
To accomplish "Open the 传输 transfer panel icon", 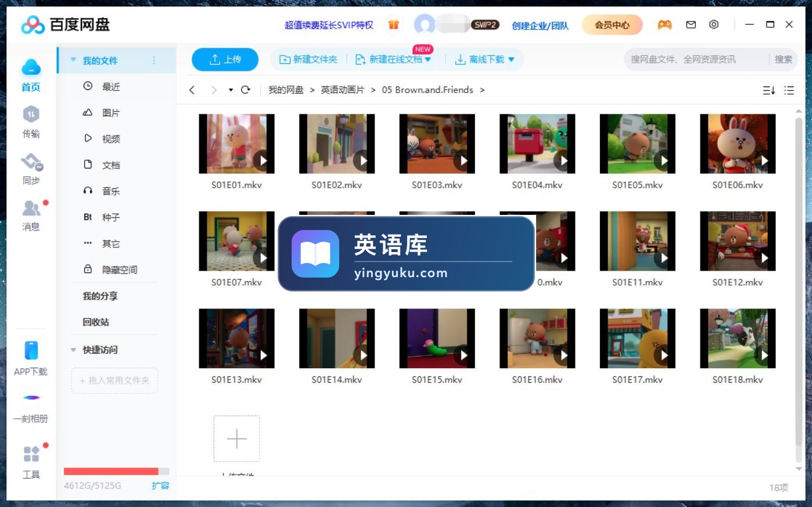I will pyautogui.click(x=31, y=114).
